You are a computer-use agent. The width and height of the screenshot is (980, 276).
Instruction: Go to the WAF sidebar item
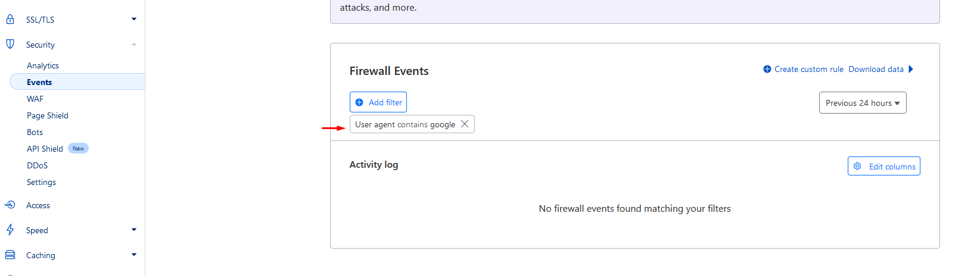click(x=35, y=99)
